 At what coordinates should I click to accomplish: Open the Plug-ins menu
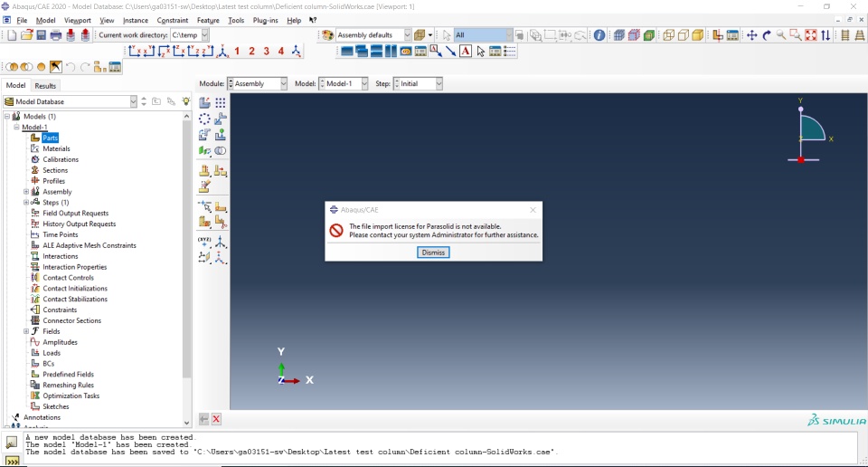pyautogui.click(x=265, y=20)
